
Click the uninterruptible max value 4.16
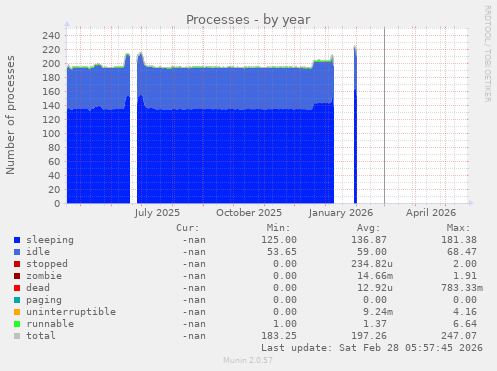465,312
